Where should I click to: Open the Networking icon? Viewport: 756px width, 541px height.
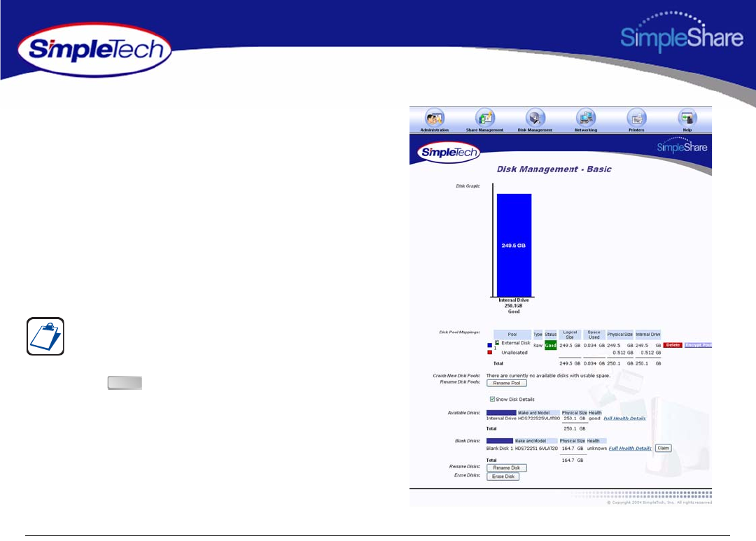coord(586,118)
